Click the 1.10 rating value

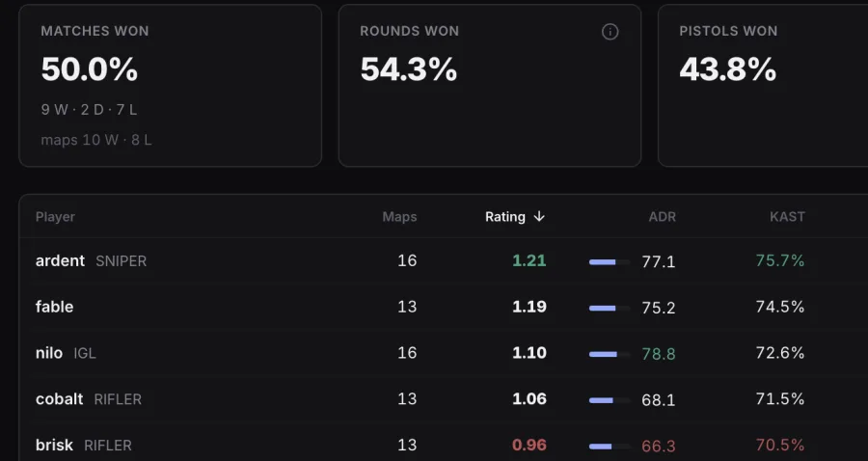click(x=529, y=353)
